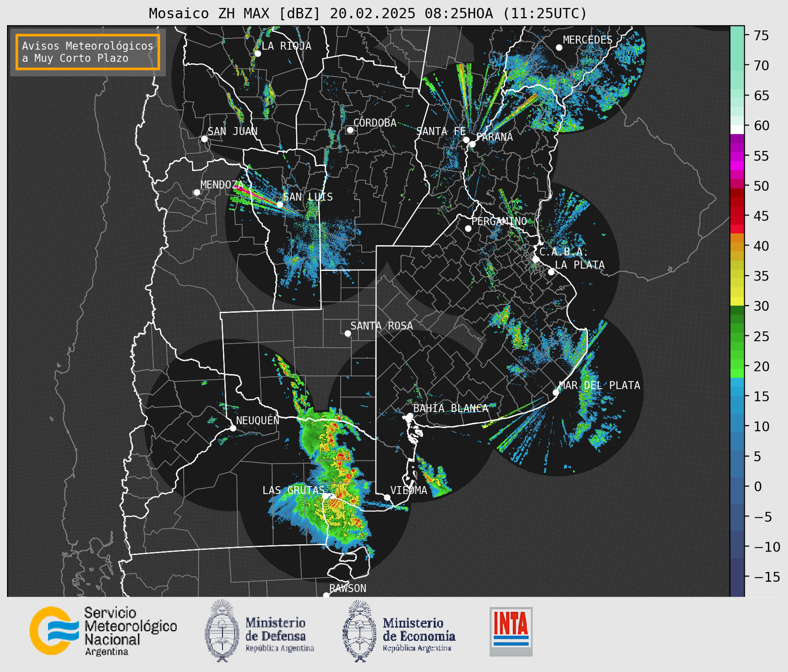
Task: Click the Ministerio de Economía crest
Action: 360,631
